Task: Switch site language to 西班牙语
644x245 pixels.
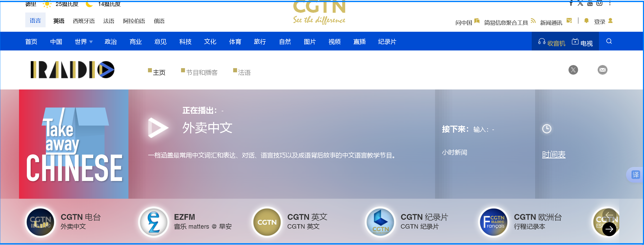Action: [84, 21]
